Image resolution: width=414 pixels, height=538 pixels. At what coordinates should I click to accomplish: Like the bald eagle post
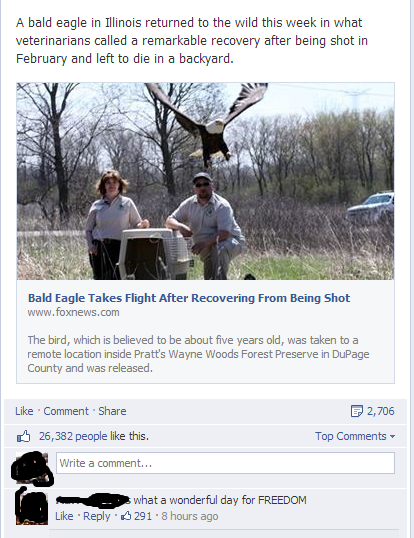[x=24, y=411]
